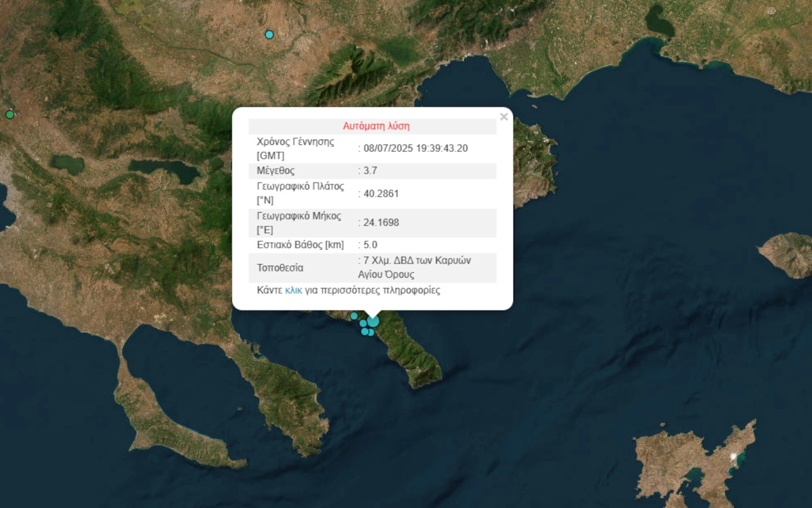Click the longitude value 24.1698
This screenshot has height=508, width=812.
(x=381, y=222)
